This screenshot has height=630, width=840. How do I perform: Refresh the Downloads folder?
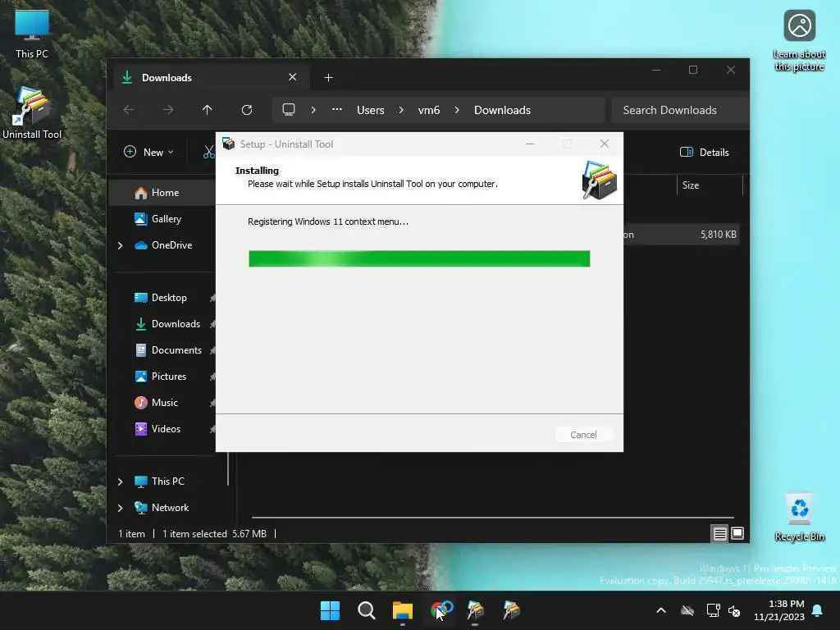(247, 110)
